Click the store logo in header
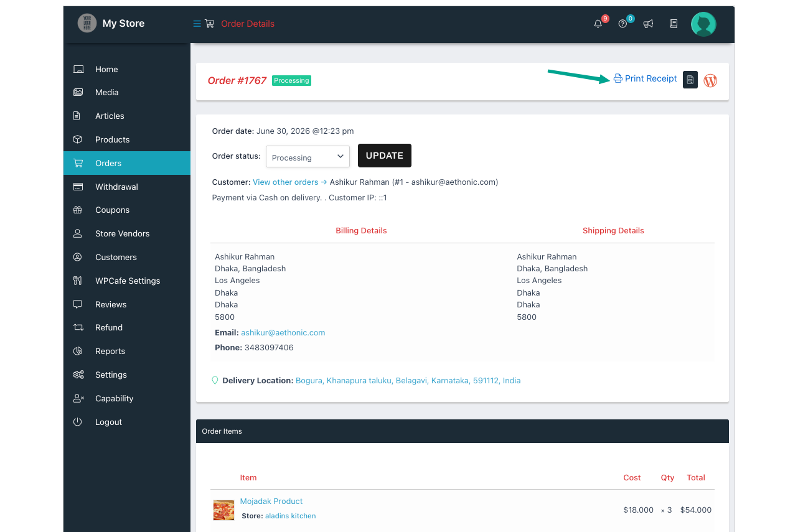 (x=87, y=23)
